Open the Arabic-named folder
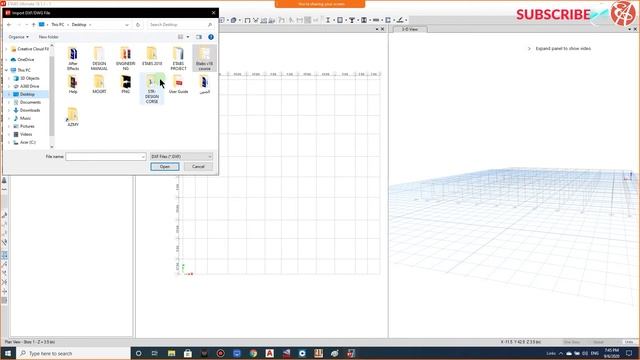640x360 pixels. point(204,84)
